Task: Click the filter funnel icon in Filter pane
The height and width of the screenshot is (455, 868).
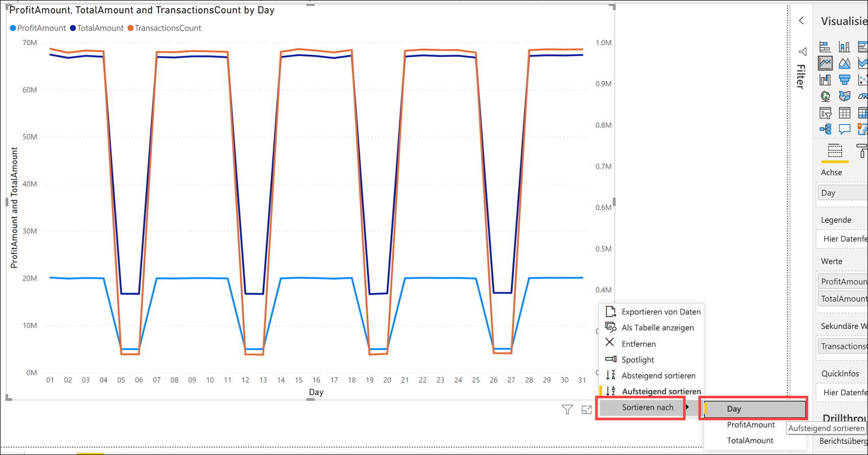Action: coord(803,52)
